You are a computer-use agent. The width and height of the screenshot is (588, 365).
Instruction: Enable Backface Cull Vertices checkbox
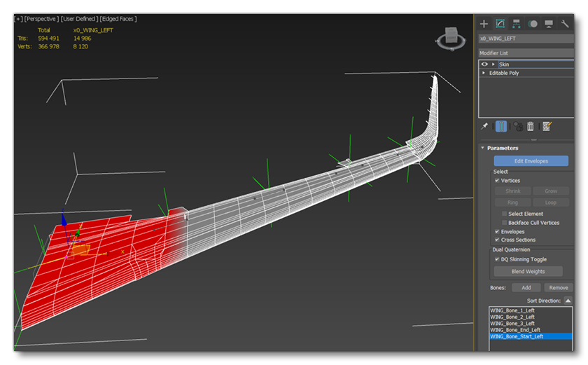504,223
